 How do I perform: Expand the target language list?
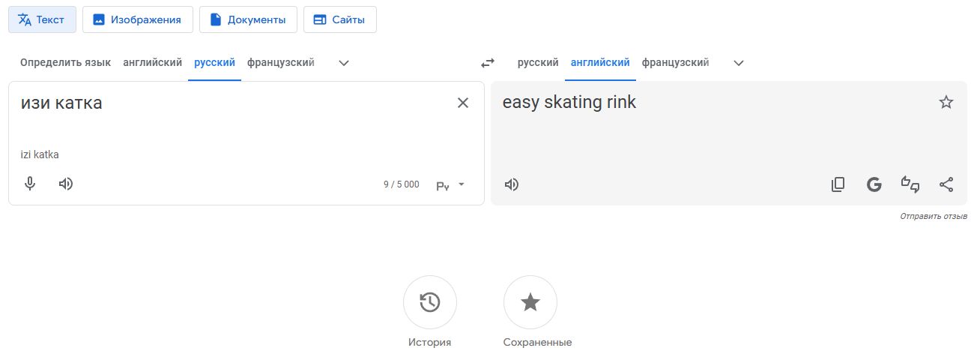(x=739, y=63)
